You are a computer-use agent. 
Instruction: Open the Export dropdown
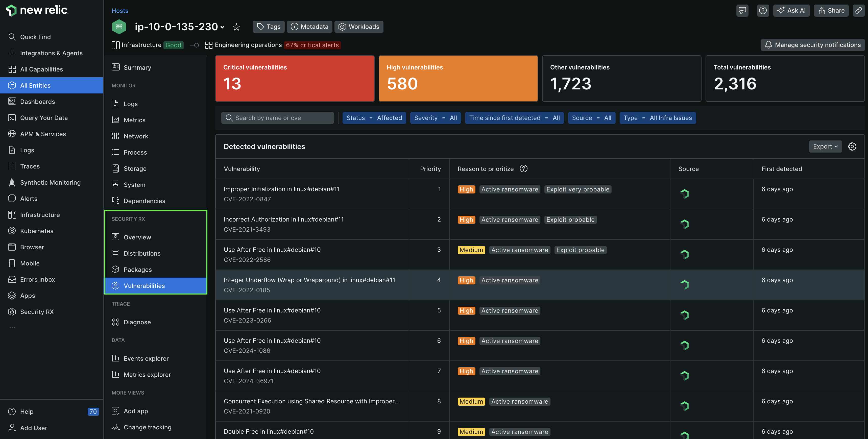825,147
